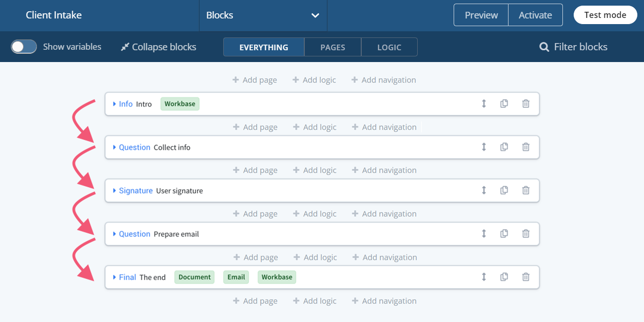This screenshot has width=644, height=322.
Task: Delete the Info Intro block
Action: pyautogui.click(x=525, y=104)
